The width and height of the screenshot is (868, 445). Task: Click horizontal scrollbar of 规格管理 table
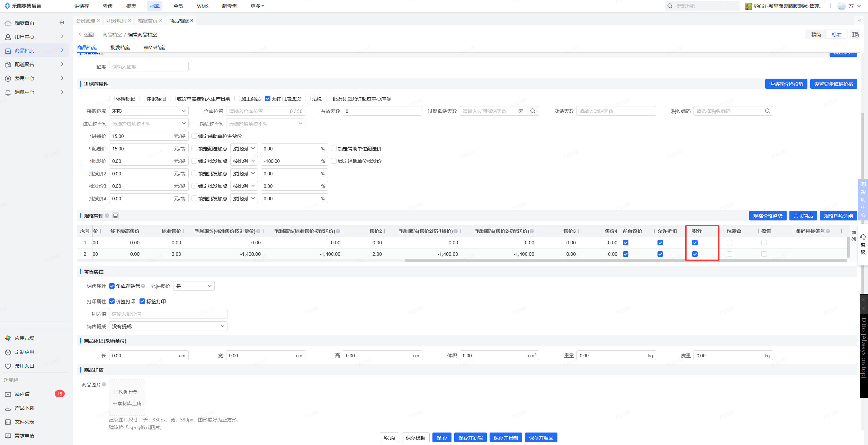pyautogui.click(x=626, y=260)
